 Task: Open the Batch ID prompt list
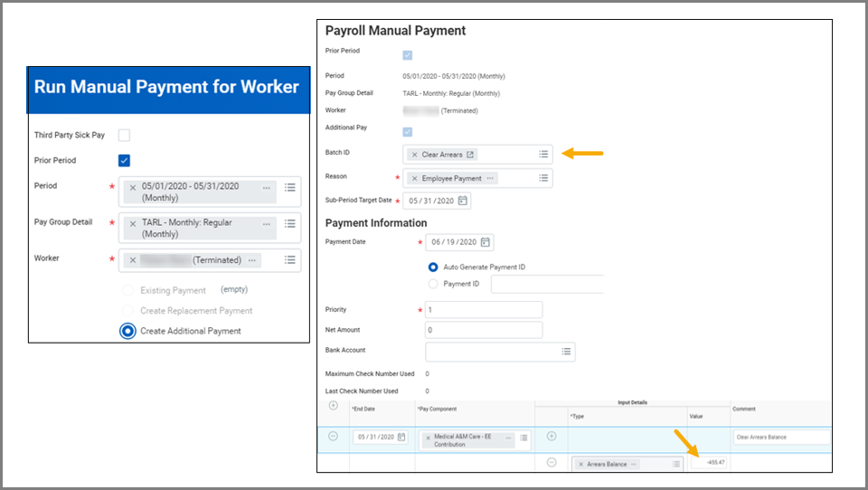tap(543, 155)
